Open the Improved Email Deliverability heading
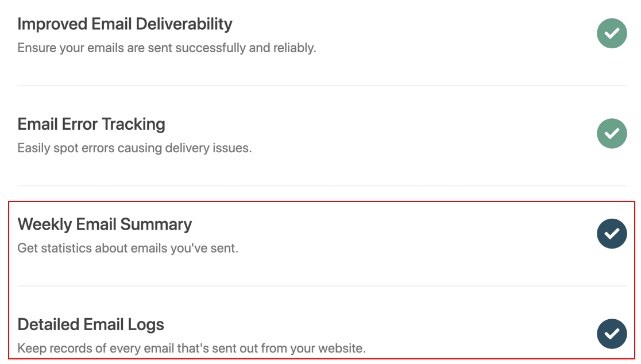Screen dimensions: 641x364 pos(125,24)
